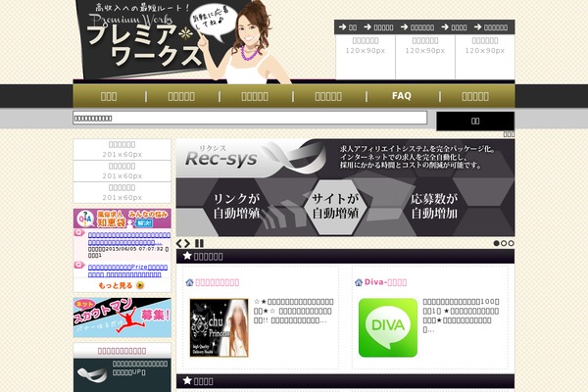
Task: Click the サイトが自動増殖 hexagon
Action: point(335,206)
